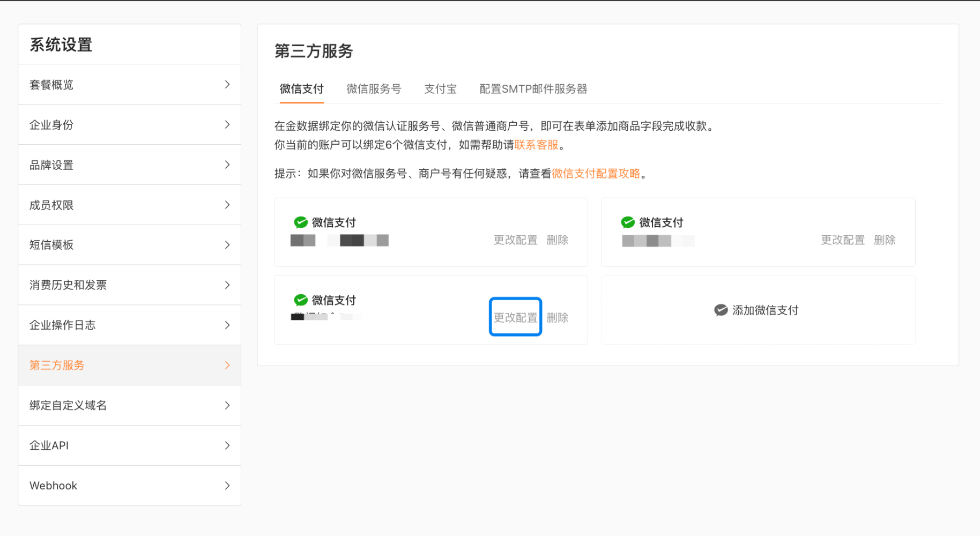Screen dimensions: 980x536
Task: Click WeChat Pay icon in third card
Action: tap(301, 300)
